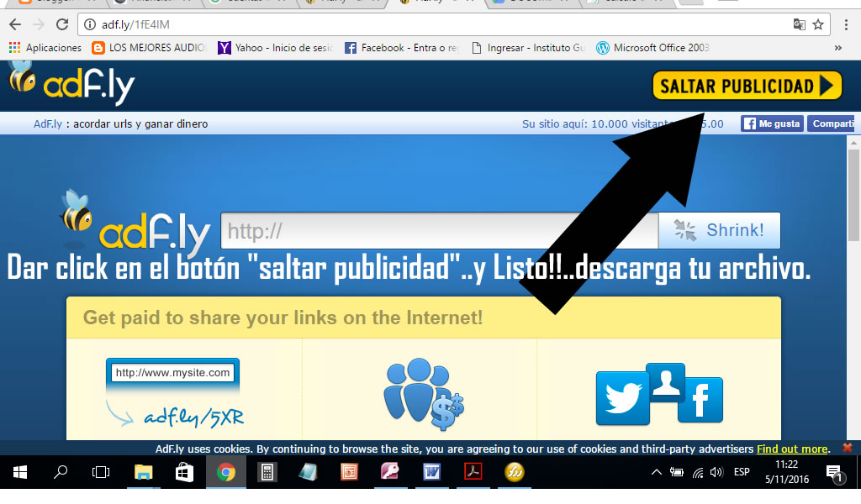Reload the page with the refresh icon

coord(62,24)
